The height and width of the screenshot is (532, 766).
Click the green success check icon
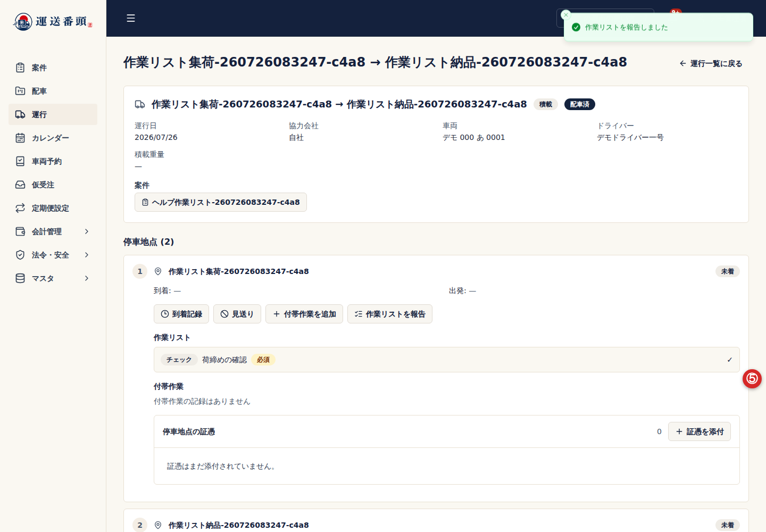[576, 27]
